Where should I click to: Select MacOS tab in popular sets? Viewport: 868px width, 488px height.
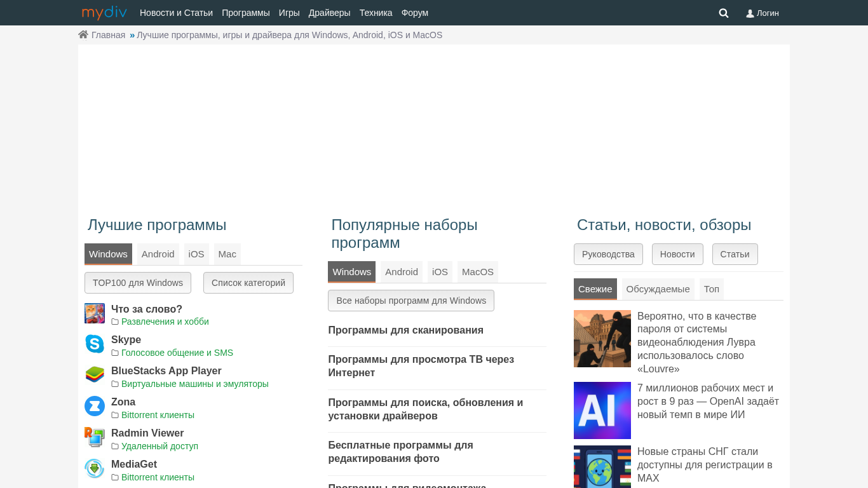tap(477, 272)
